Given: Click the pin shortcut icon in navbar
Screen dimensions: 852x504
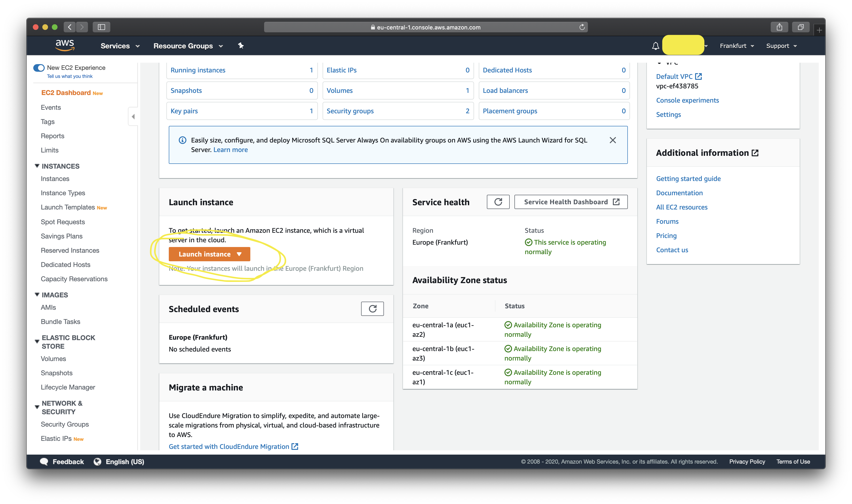Looking at the screenshot, I should pyautogui.click(x=241, y=46).
